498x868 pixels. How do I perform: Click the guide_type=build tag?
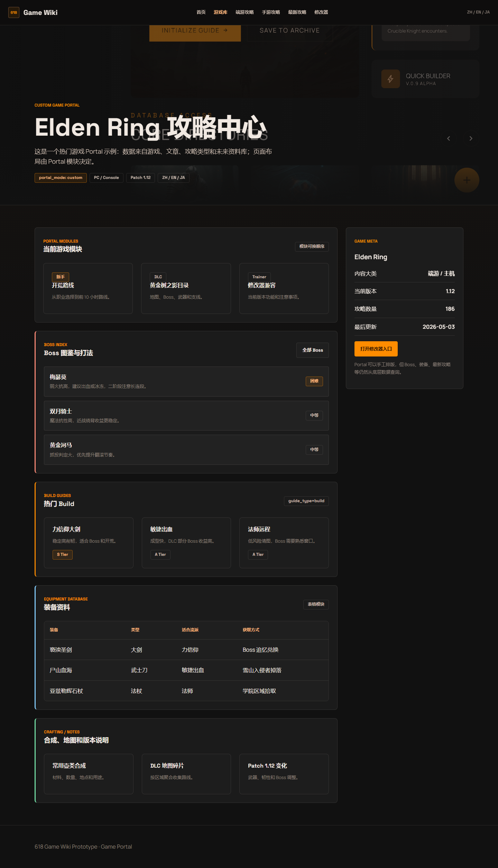coord(306,501)
